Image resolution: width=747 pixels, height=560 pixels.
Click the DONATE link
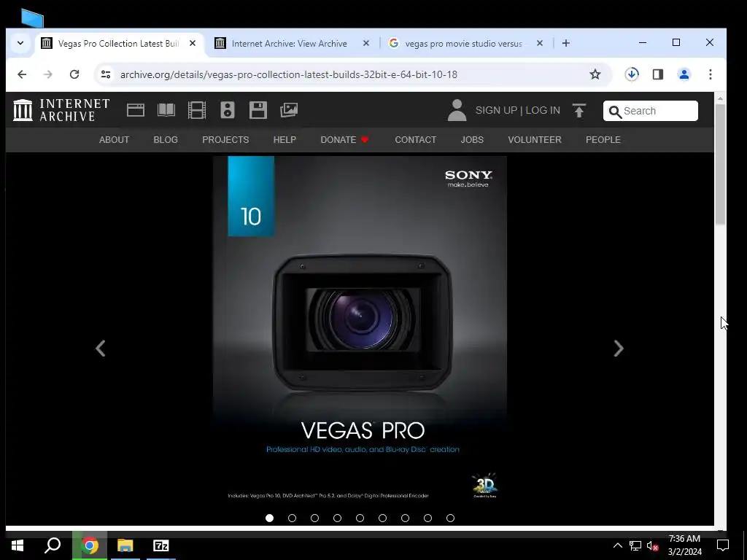pos(344,140)
